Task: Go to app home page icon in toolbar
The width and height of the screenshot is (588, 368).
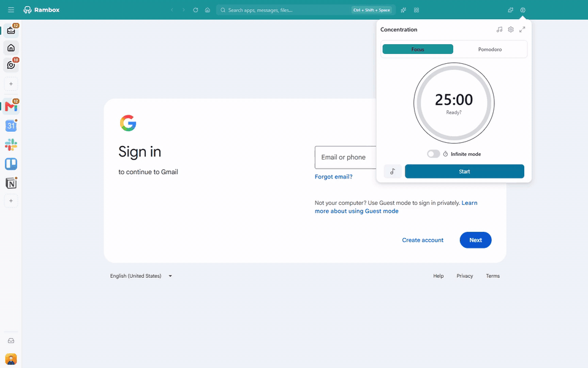Action: coord(208,10)
